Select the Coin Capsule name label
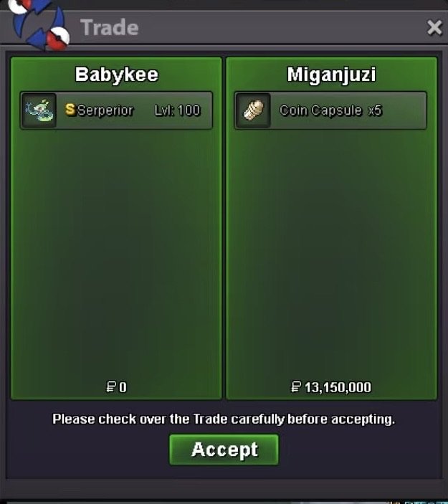 click(x=320, y=110)
